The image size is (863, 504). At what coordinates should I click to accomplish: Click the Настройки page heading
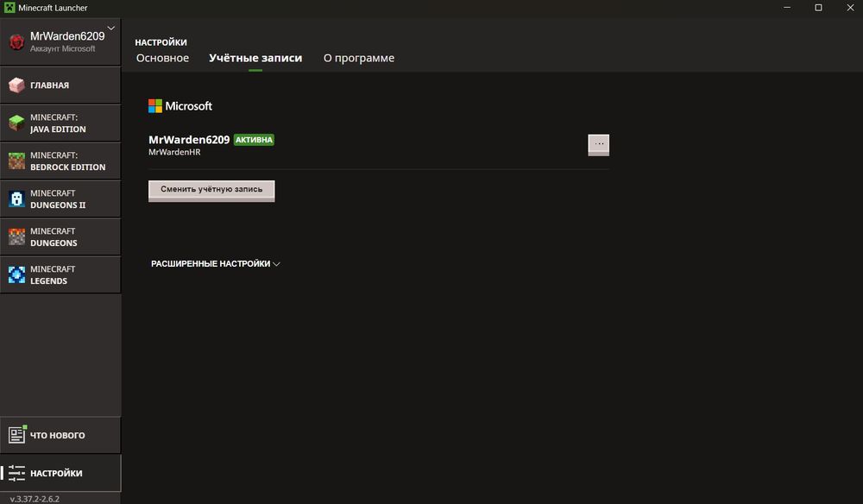(161, 42)
